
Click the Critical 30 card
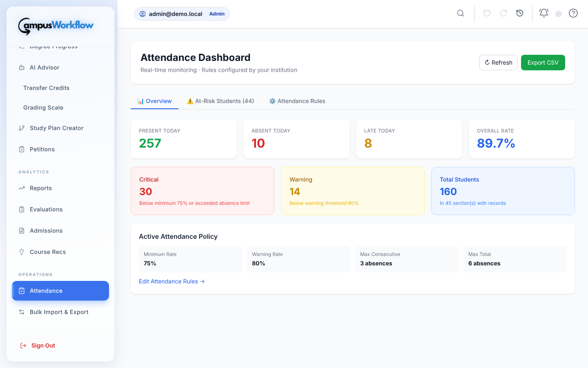coord(203,191)
